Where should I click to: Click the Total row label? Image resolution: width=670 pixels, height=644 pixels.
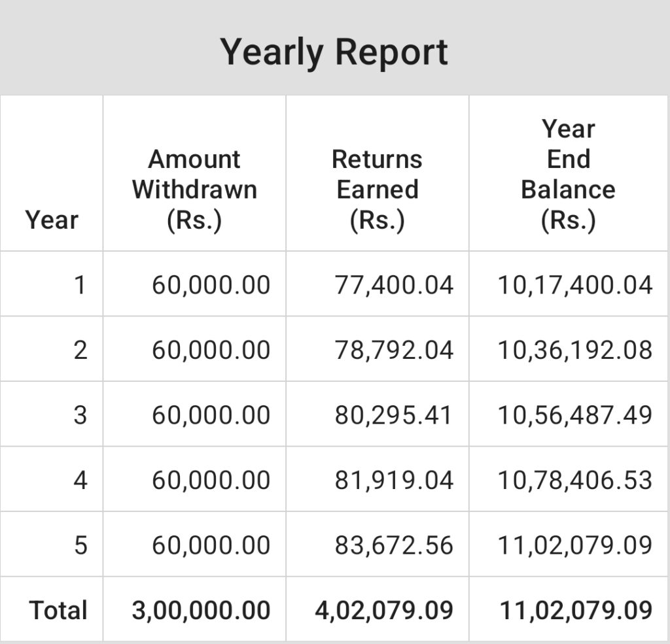[58, 610]
